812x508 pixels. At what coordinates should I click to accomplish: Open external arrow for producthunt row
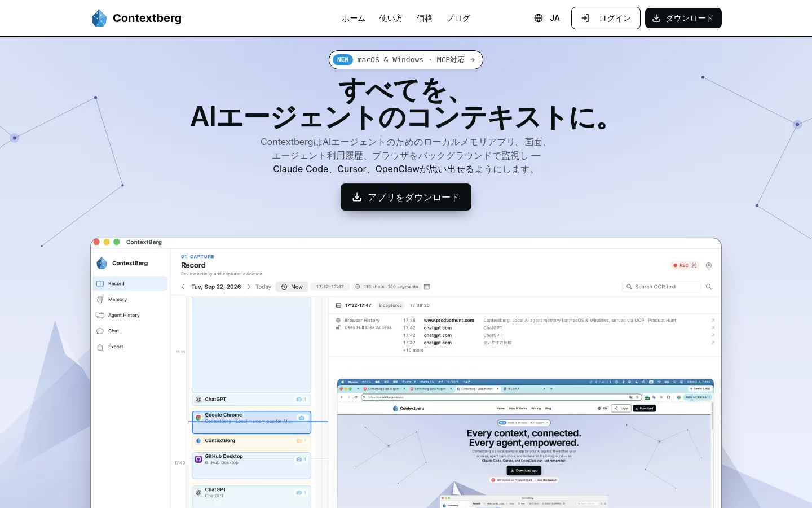pyautogui.click(x=713, y=320)
